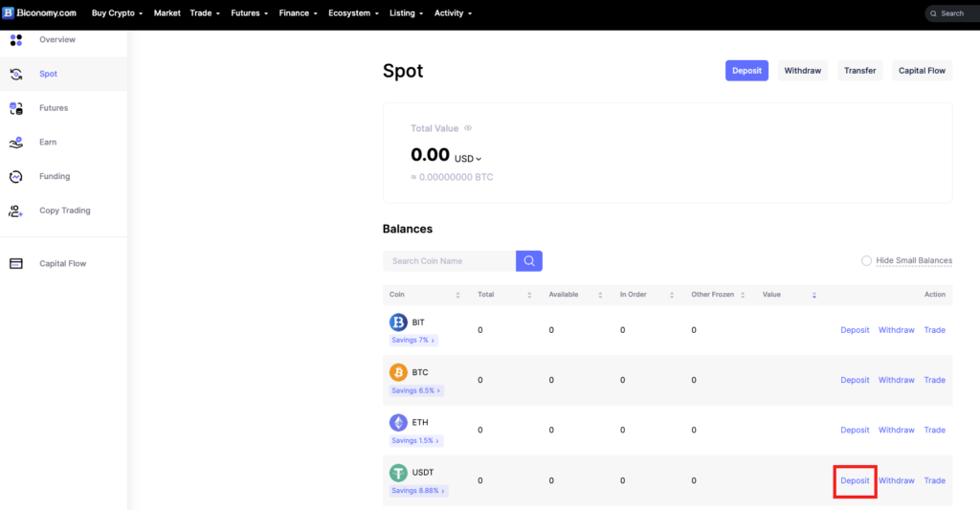Click Deposit in the USDT row
Image resolution: width=980 pixels, height=510 pixels.
click(x=855, y=480)
